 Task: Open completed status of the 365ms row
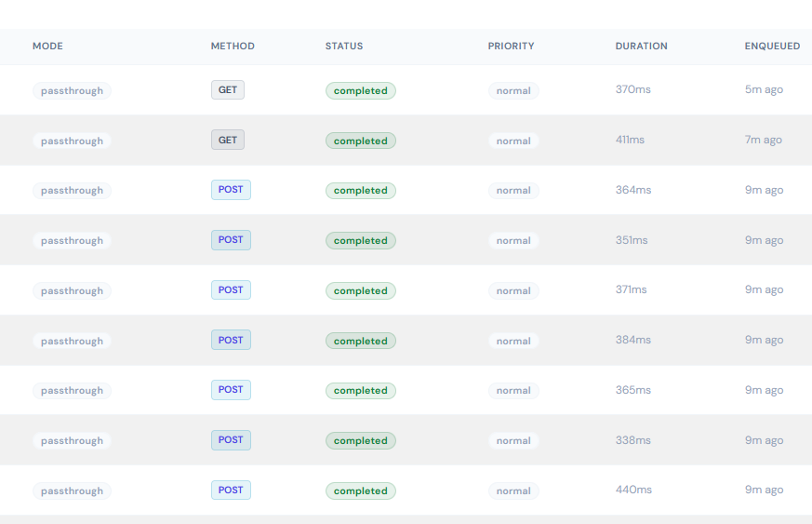click(361, 390)
